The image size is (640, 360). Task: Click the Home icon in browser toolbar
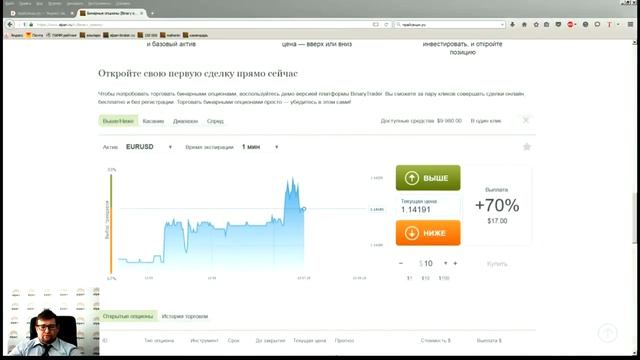click(524, 24)
